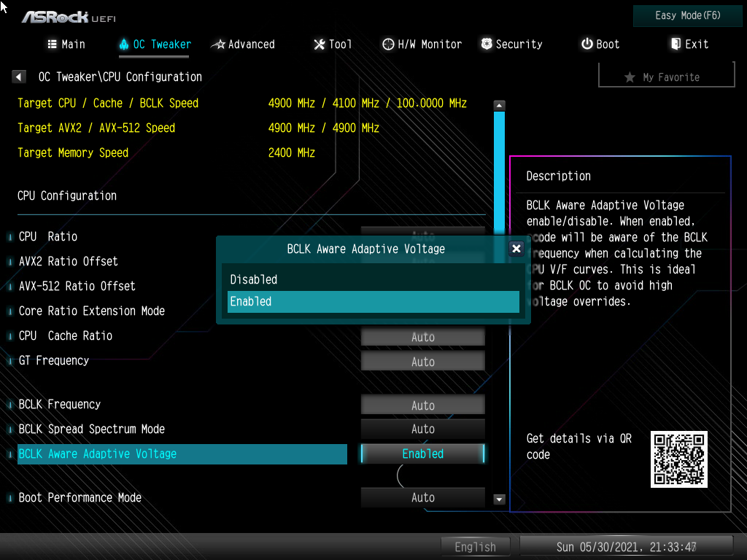Click the scrollbar down arrow

[500, 499]
